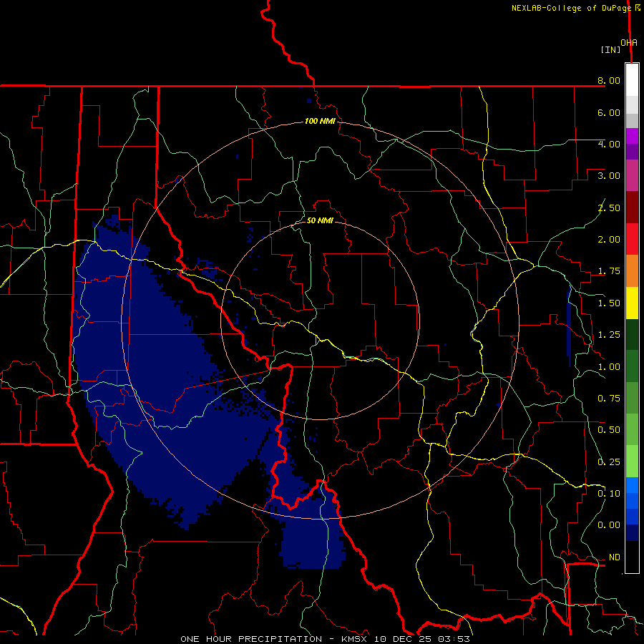Image resolution: width=644 pixels, height=644 pixels.
Task: Click the 0.10 legend value
Action: tap(609, 494)
